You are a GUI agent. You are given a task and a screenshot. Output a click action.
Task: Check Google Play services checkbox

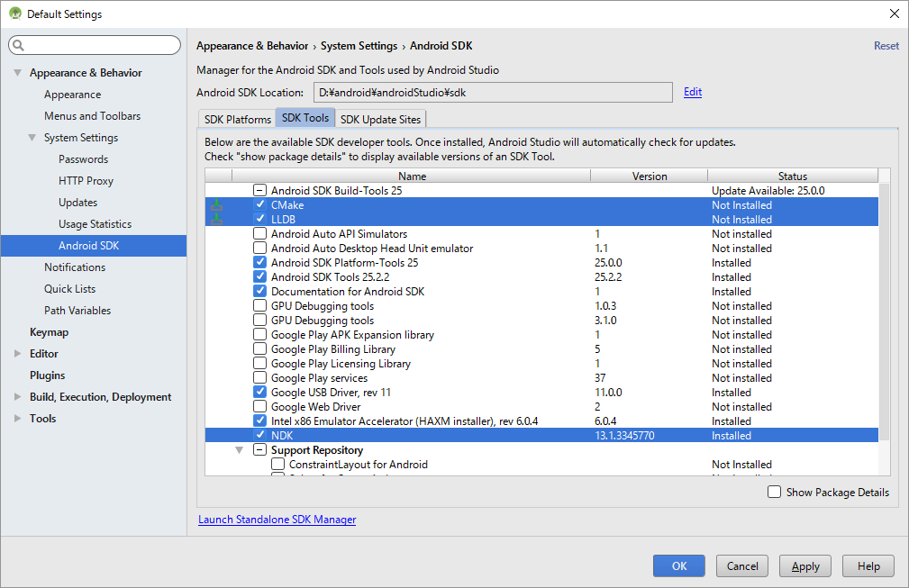(259, 377)
